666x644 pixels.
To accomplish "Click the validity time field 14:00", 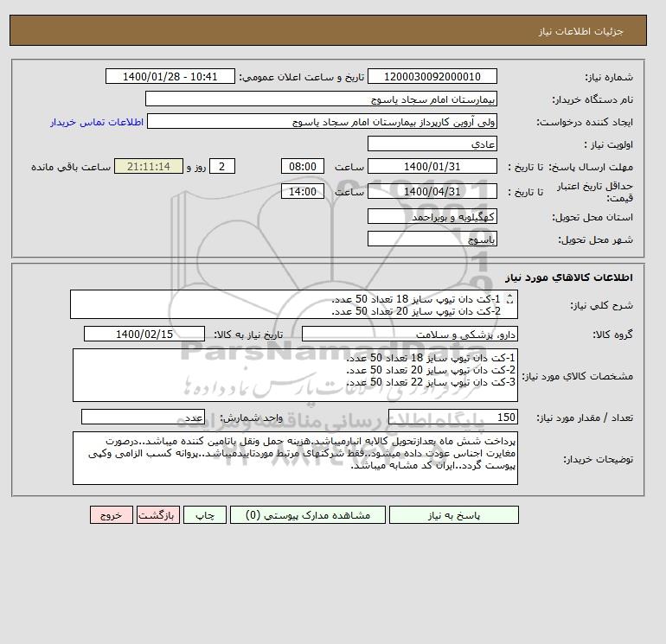I will 303,191.
